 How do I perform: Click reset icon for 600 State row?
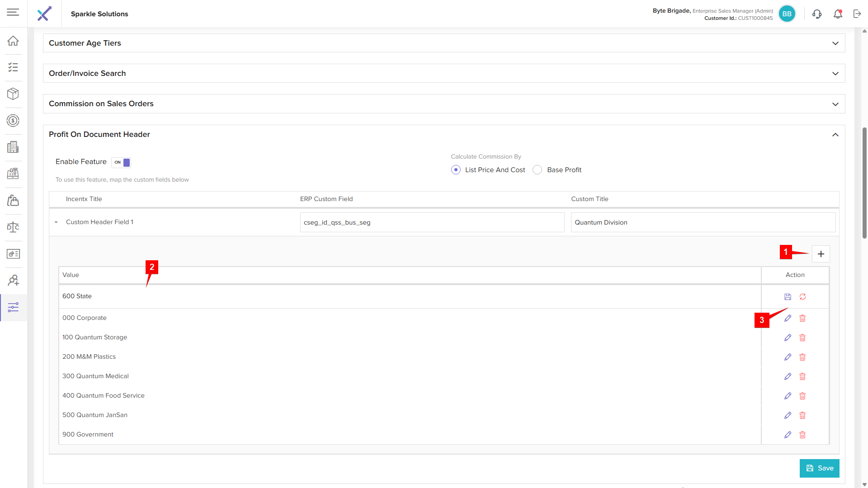[802, 297]
